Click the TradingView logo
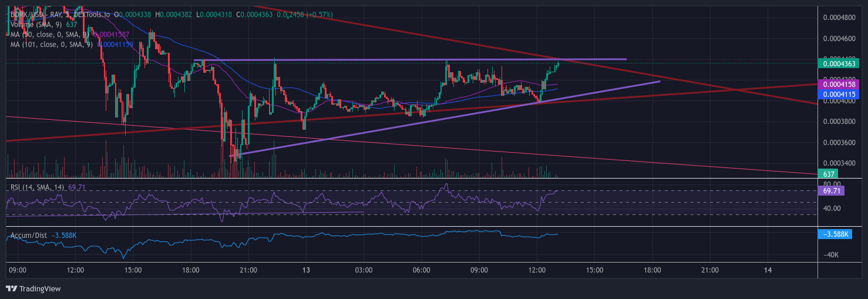This screenshot has height=299, width=868. coord(33,288)
